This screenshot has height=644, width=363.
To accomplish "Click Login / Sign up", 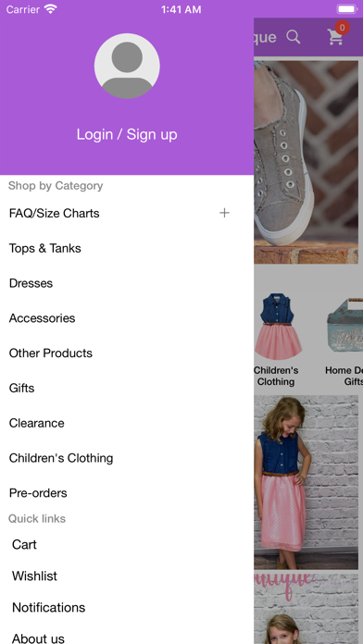I will (127, 134).
